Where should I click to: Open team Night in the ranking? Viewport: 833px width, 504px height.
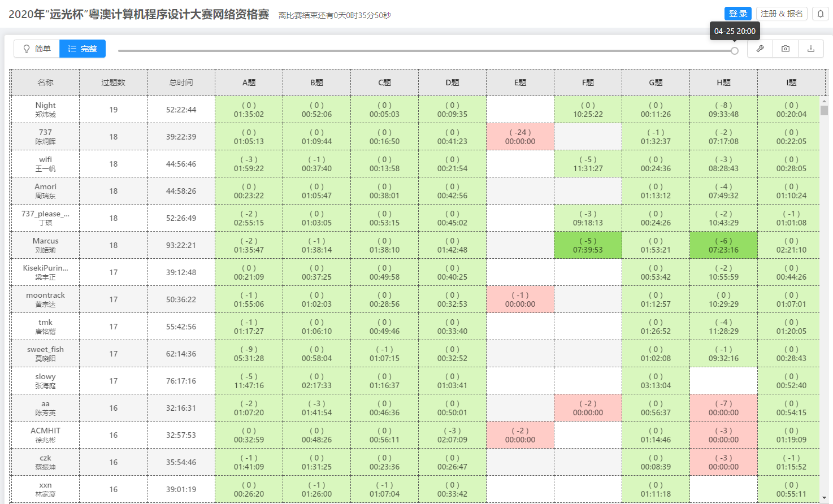pyautogui.click(x=45, y=110)
